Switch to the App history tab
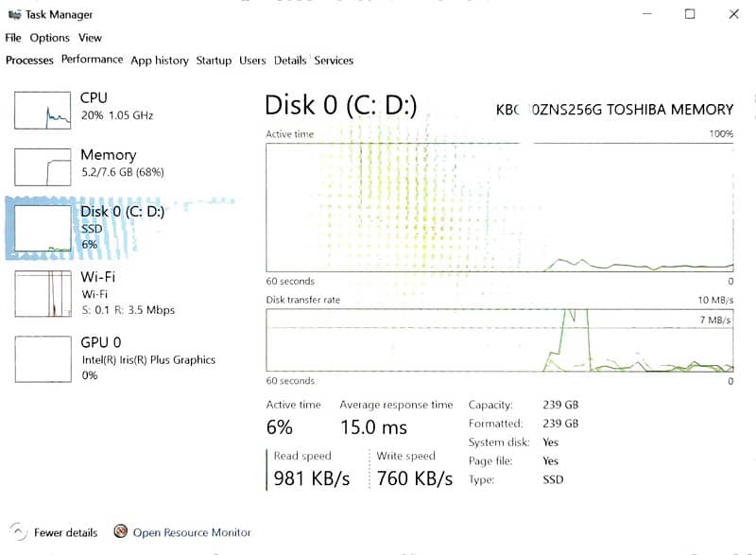756x555 pixels. click(160, 61)
